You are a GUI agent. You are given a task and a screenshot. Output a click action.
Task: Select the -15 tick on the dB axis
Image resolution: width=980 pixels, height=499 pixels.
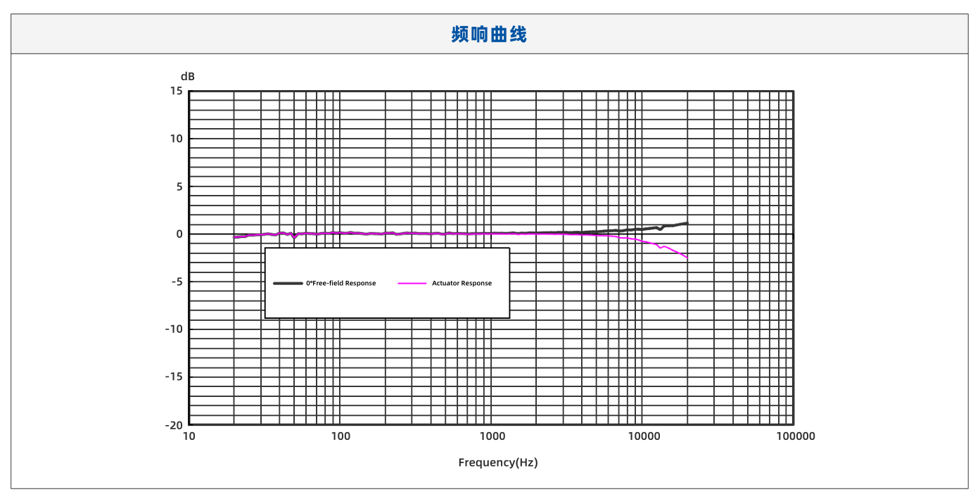pos(173,377)
